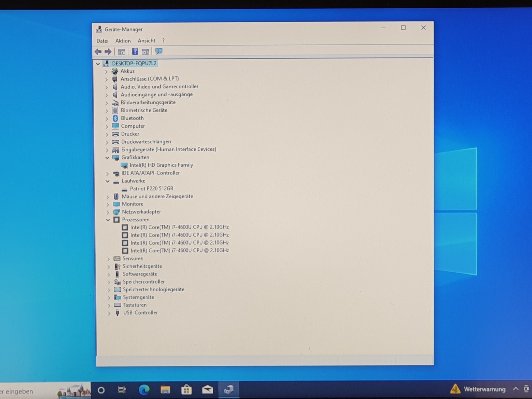The height and width of the screenshot is (399, 532).
Task: Select the USB-Controller icon
Action: point(117,313)
